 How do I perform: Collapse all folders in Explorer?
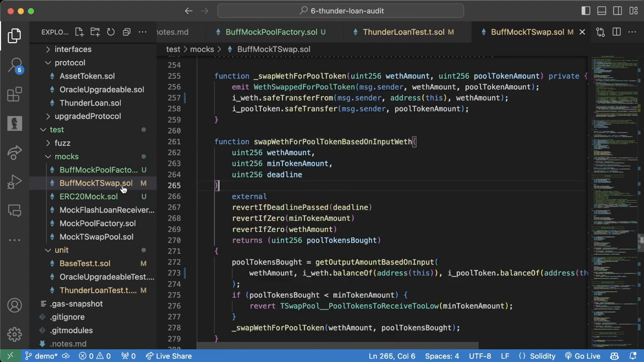tap(126, 32)
